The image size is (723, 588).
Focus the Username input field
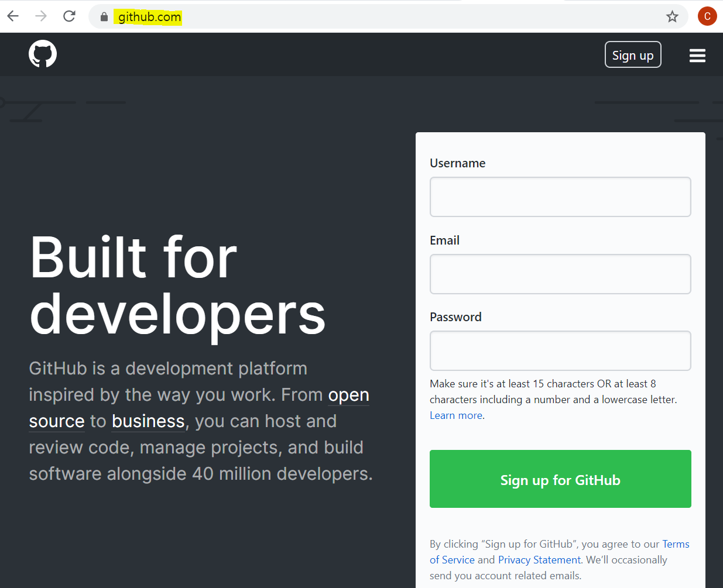pyautogui.click(x=560, y=197)
